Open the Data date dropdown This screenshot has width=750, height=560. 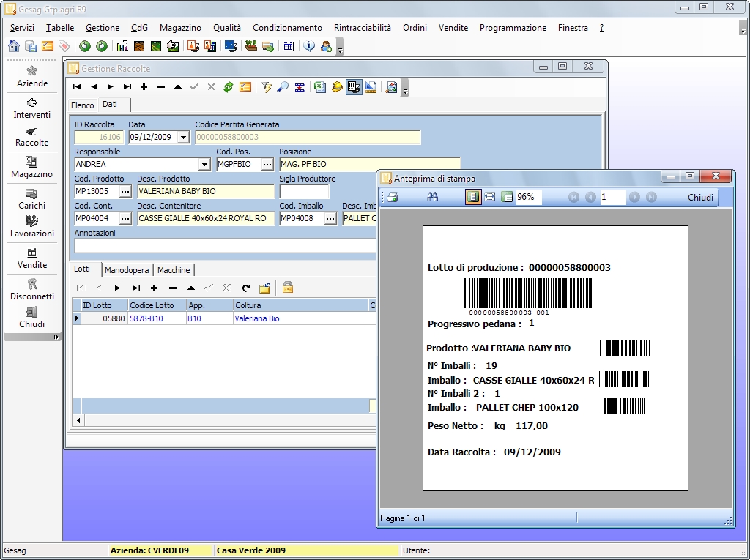pos(183,137)
